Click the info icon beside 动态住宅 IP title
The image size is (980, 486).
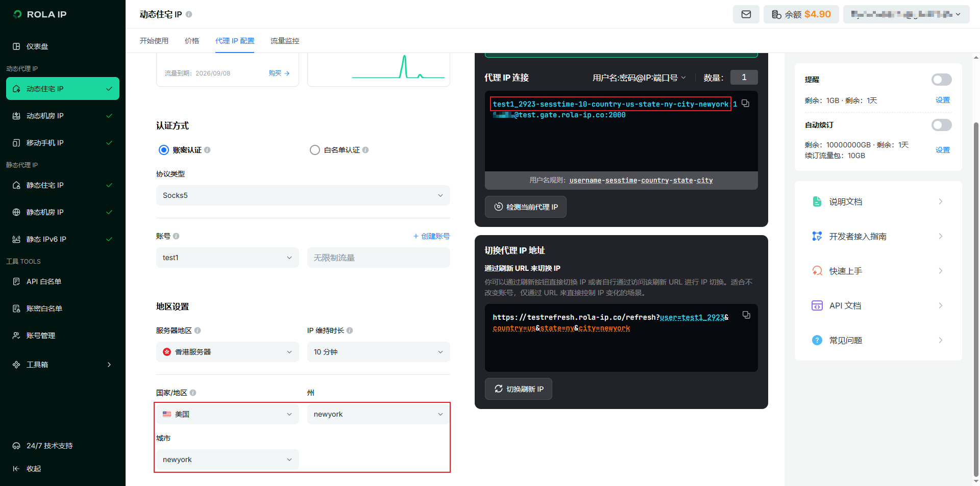pos(189,14)
